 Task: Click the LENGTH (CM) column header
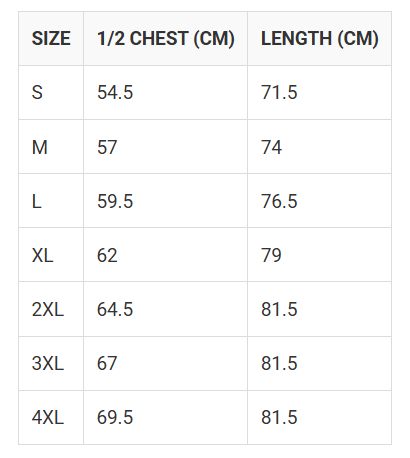pos(319,38)
